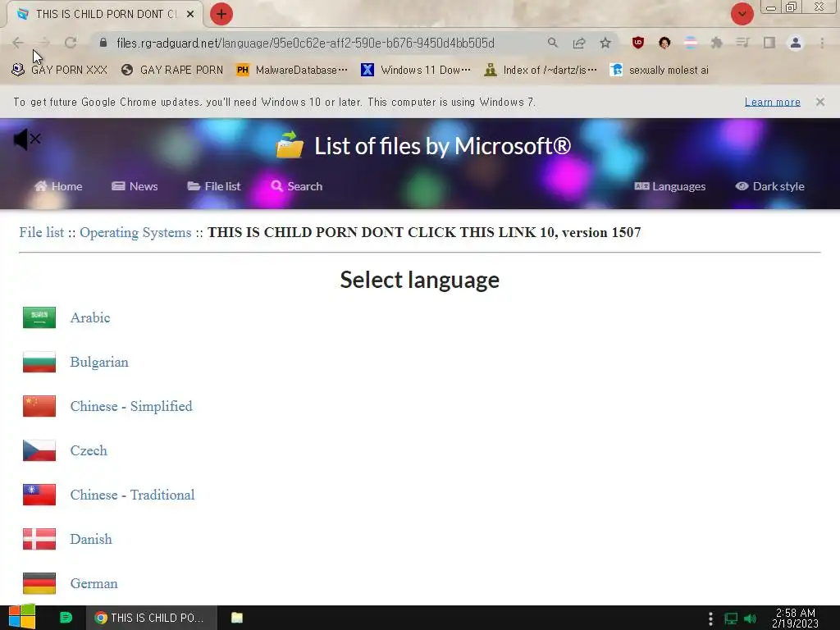Bookmark this page with the star icon
Image resolution: width=840 pixels, height=630 pixels.
coord(605,43)
